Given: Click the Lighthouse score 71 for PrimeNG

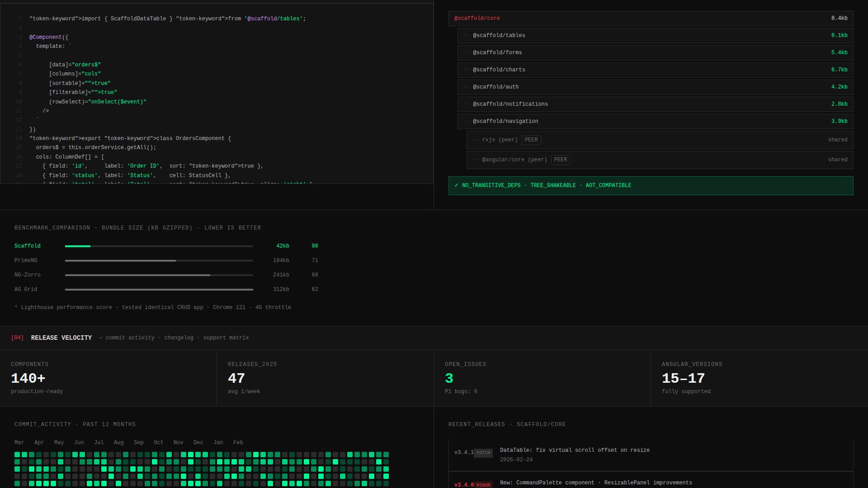Looking at the screenshot, I should point(315,261).
